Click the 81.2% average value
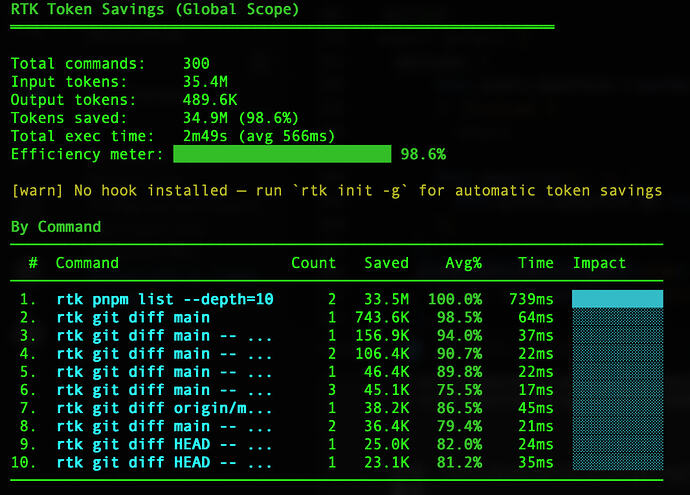 [x=459, y=462]
